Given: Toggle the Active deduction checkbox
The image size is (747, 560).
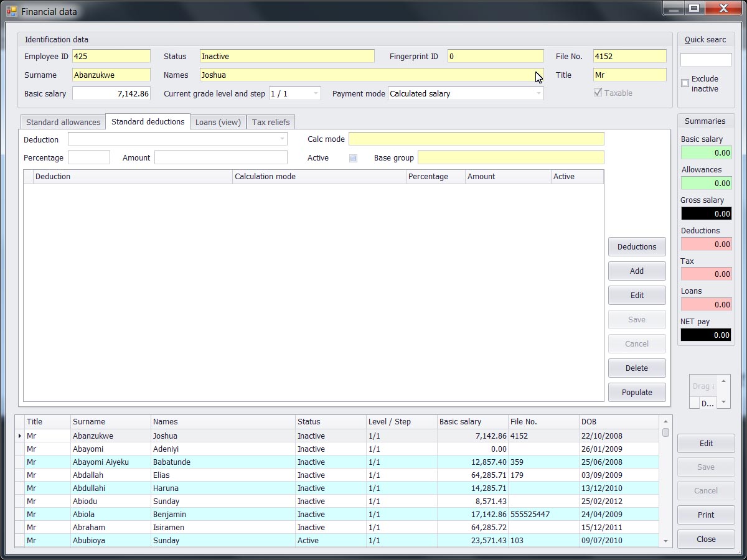Looking at the screenshot, I should (353, 158).
